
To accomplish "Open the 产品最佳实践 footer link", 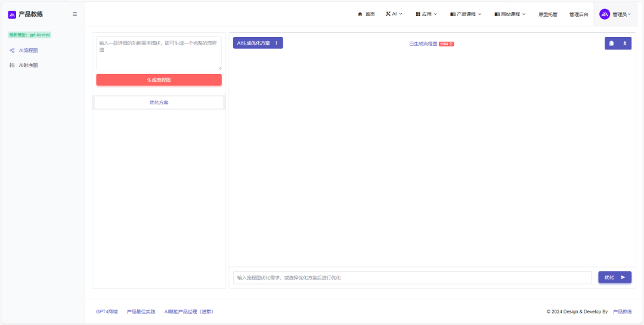I will [141, 312].
